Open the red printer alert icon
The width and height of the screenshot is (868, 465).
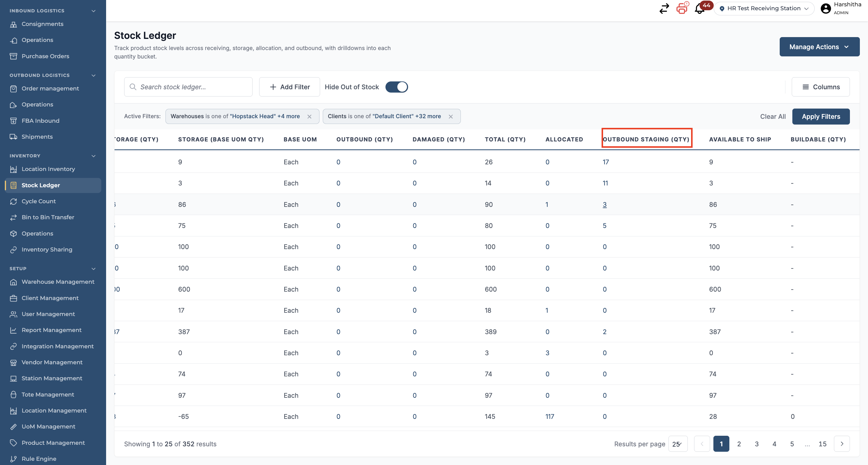tap(682, 8)
